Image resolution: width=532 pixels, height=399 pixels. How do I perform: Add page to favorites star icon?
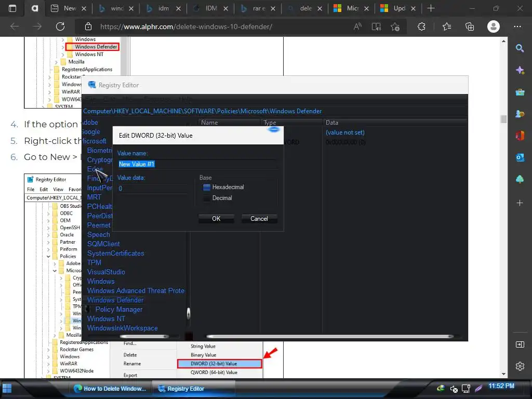click(395, 26)
